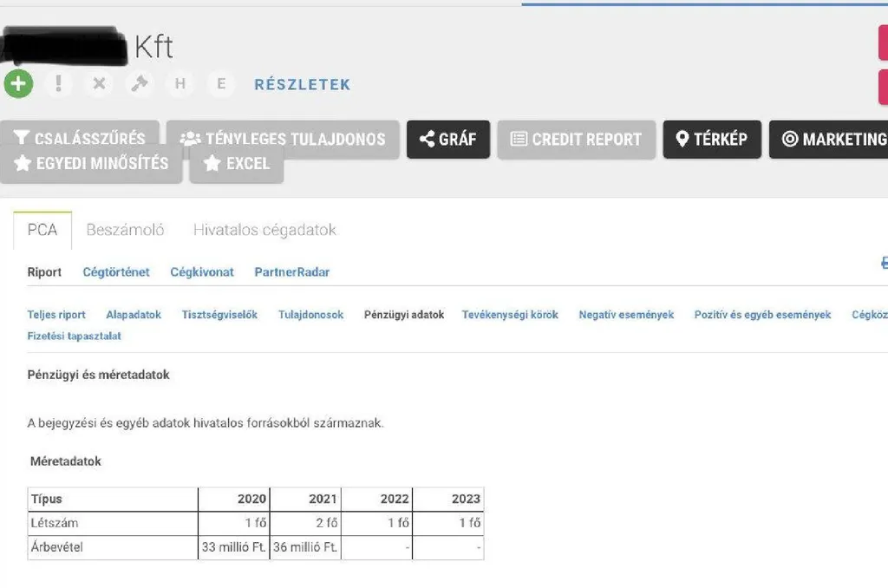
Task: Click the green plus circle icon
Action: tap(18, 84)
